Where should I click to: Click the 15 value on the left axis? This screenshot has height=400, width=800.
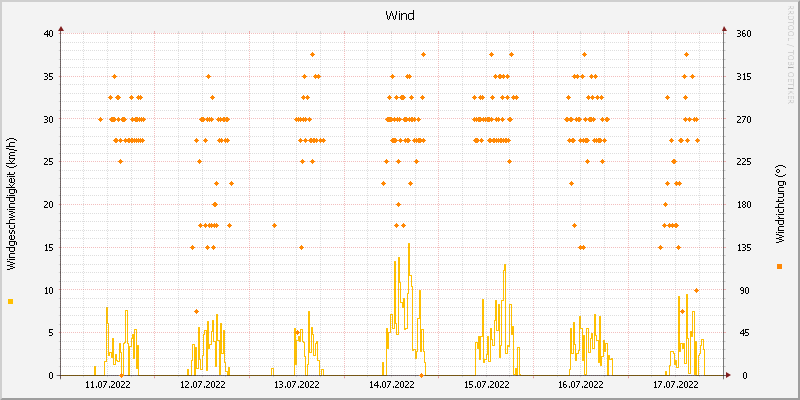[48, 247]
